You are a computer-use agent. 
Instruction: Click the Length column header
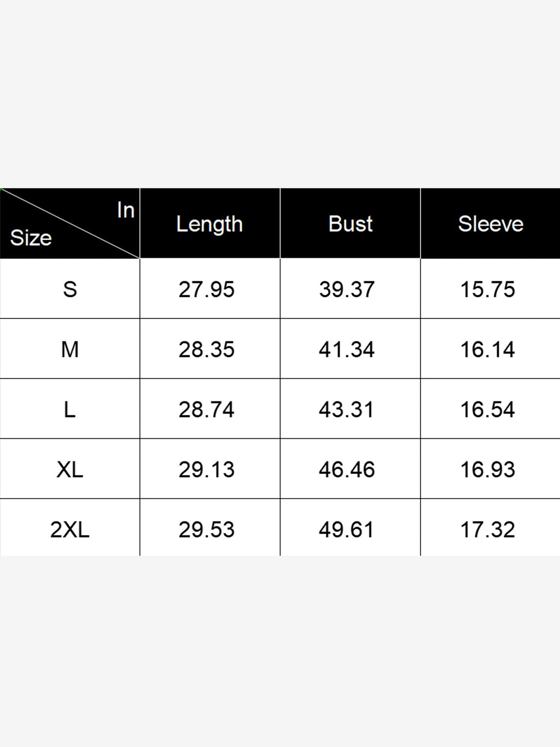tap(209, 224)
